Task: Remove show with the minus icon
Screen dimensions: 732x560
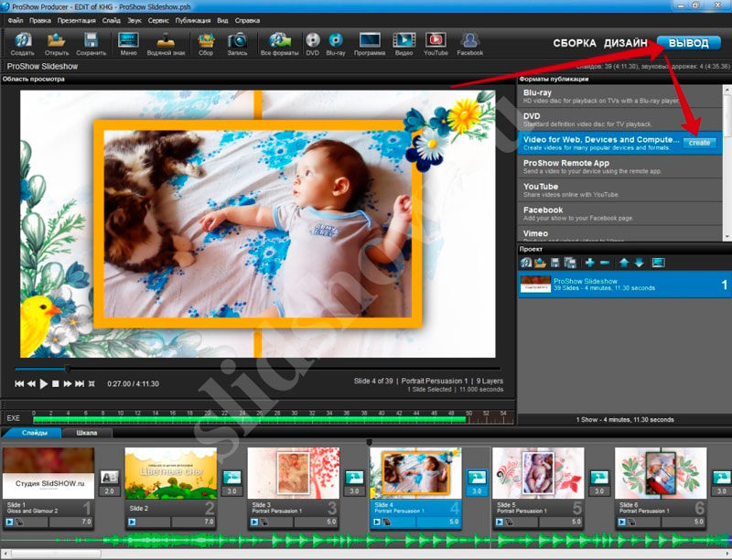Action: click(605, 263)
